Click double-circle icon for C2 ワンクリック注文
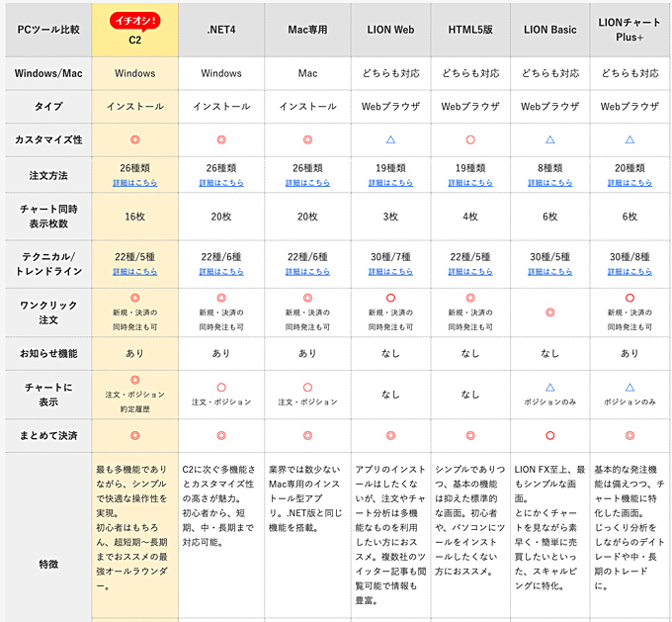Viewport: 672px width, 622px height. click(135, 298)
